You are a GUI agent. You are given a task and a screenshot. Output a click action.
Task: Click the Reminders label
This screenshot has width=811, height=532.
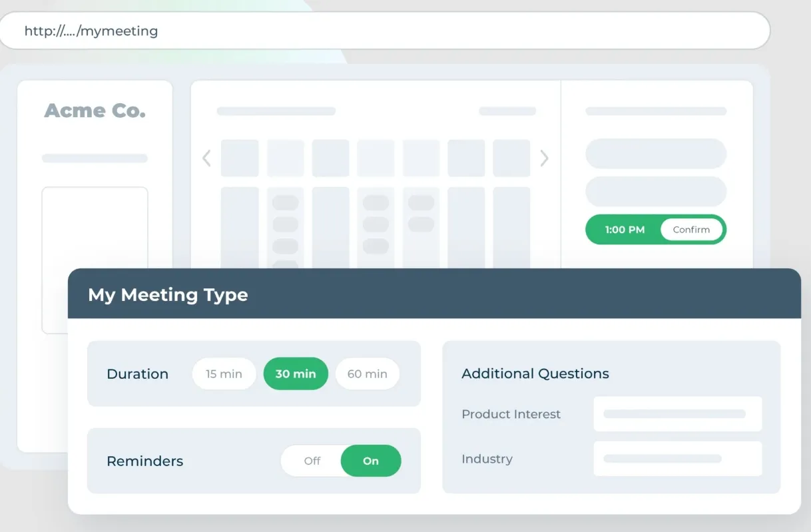pos(144,461)
